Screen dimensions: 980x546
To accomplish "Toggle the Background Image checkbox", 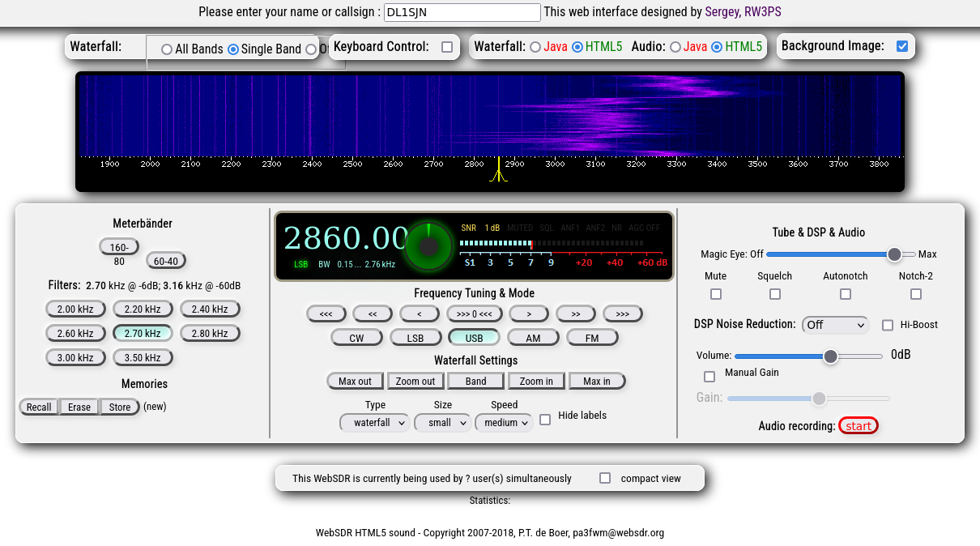I will [902, 46].
